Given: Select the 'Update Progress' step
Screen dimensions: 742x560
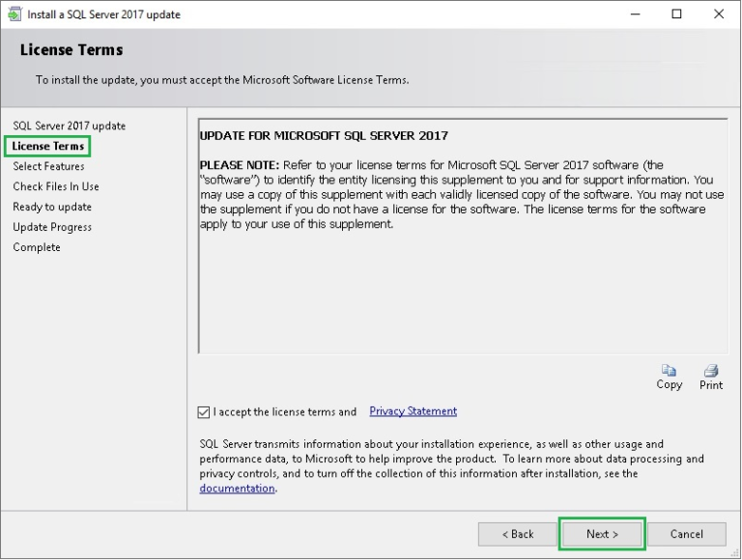Looking at the screenshot, I should click(52, 228).
